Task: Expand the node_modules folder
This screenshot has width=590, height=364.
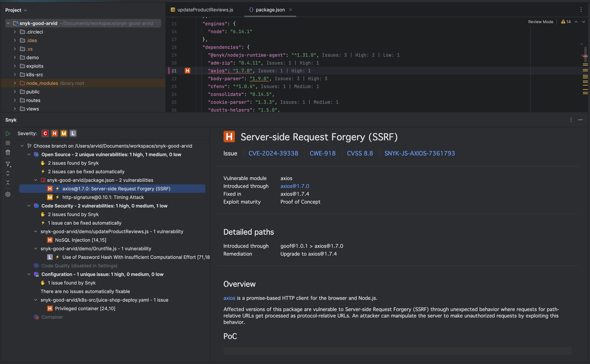Action: [15, 83]
